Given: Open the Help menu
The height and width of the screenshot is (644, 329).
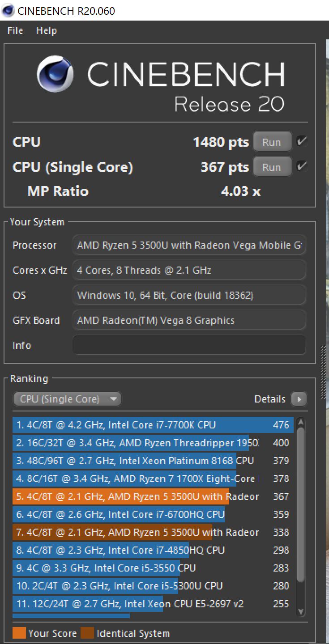Looking at the screenshot, I should click(47, 30).
